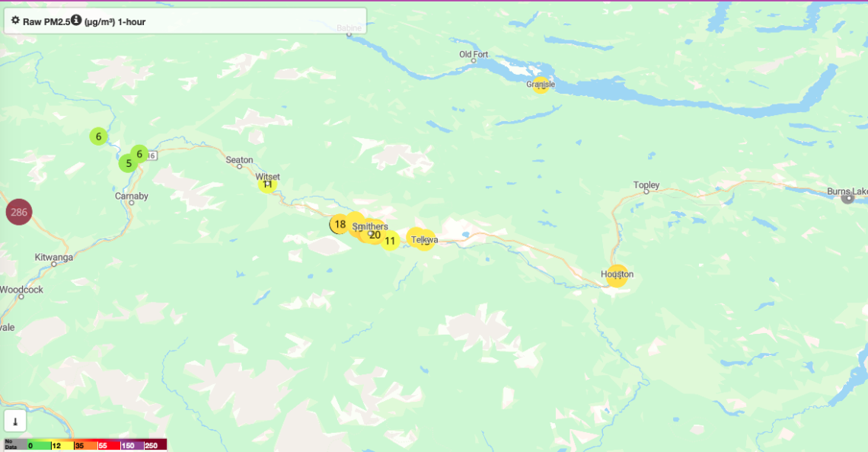Click the purple 150 segment of the legend
Image resolution: width=868 pixels, height=452 pixels.
point(132,445)
